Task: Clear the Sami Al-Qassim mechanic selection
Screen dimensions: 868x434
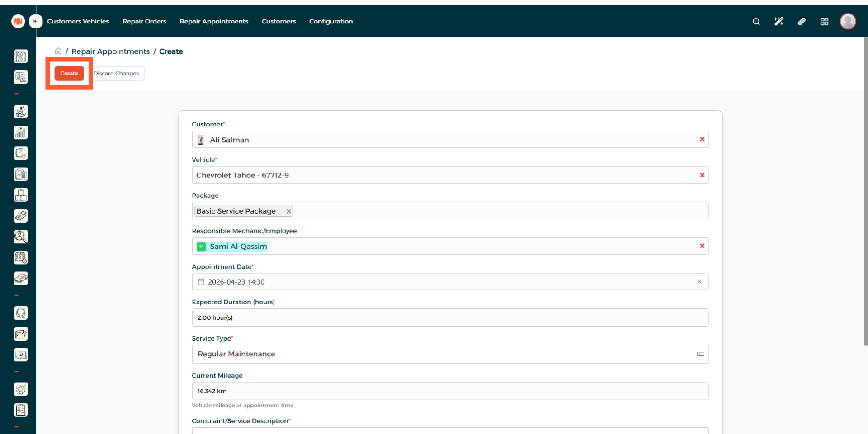Action: [702, 246]
